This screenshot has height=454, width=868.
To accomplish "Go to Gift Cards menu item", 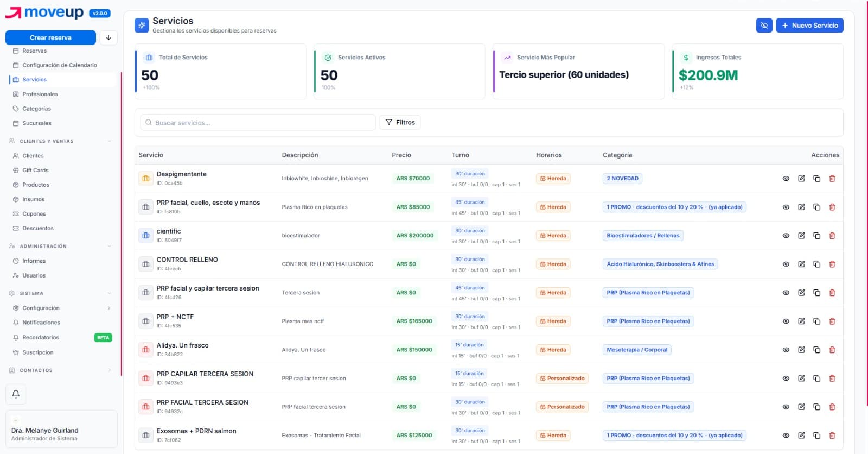I will tap(35, 171).
